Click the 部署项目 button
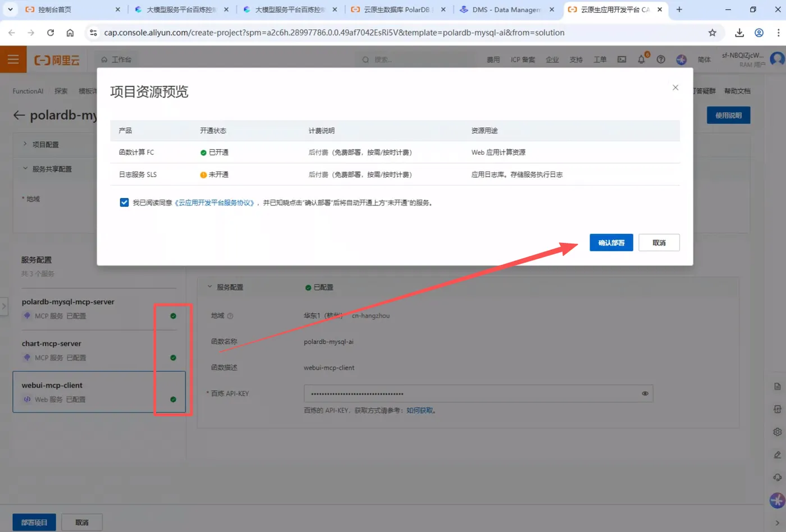The width and height of the screenshot is (786, 532). click(x=34, y=522)
